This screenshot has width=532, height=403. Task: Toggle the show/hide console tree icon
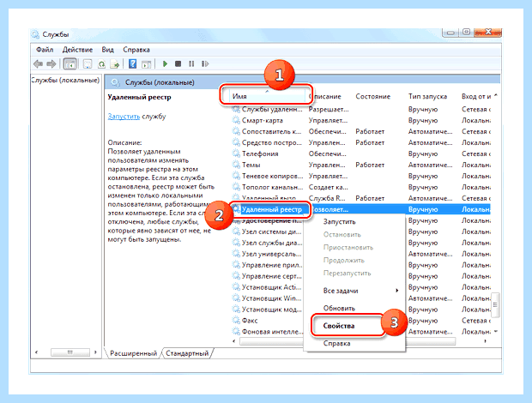point(70,63)
